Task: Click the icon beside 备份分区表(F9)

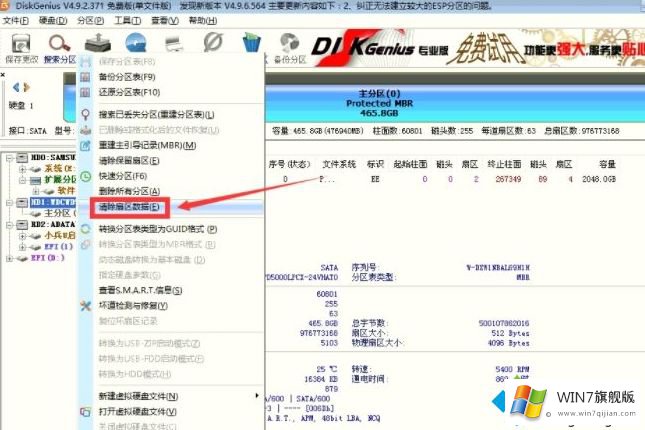Action: (x=85, y=77)
